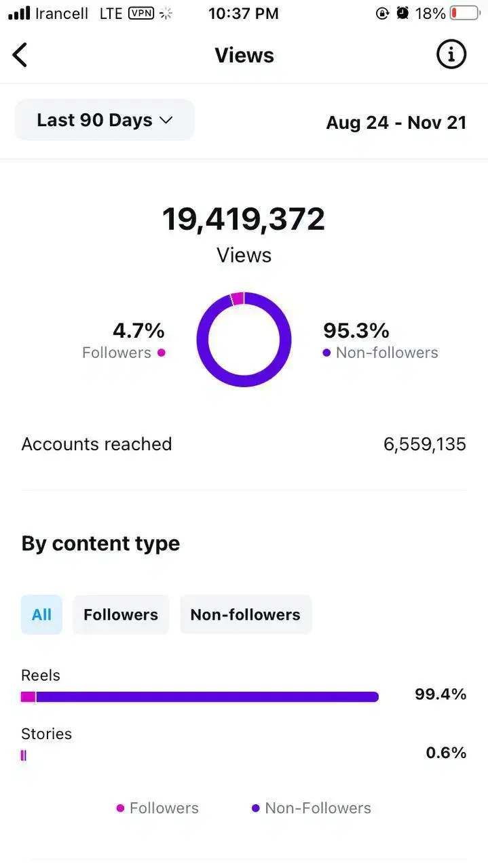Tap the Reels views progress bar

[200, 696]
